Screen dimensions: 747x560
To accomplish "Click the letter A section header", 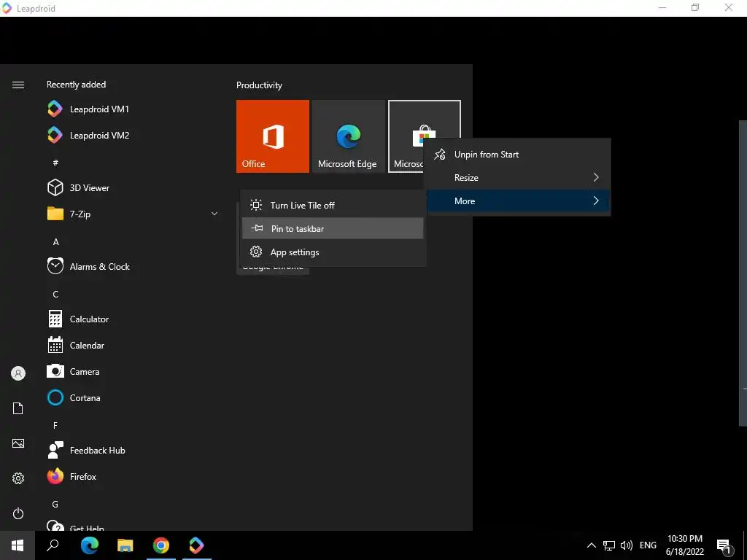I will [x=55, y=242].
